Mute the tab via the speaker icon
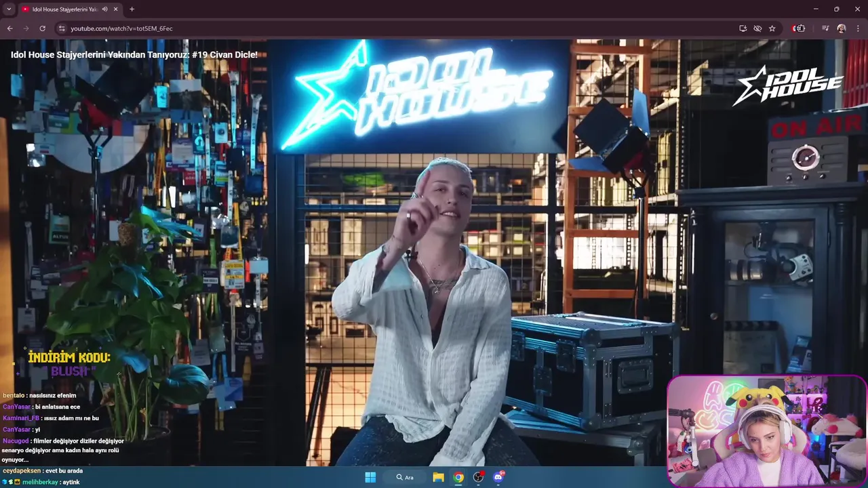868x488 pixels. point(104,9)
